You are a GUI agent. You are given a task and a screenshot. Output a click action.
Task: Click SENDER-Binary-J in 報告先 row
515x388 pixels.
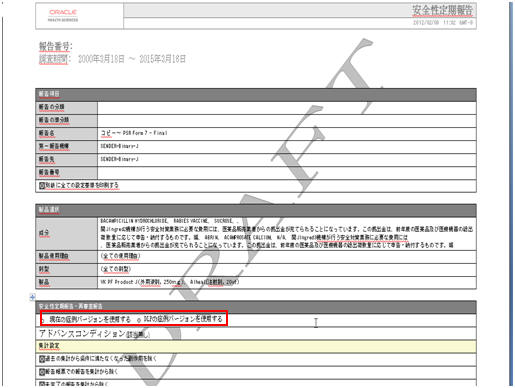[x=119, y=159]
